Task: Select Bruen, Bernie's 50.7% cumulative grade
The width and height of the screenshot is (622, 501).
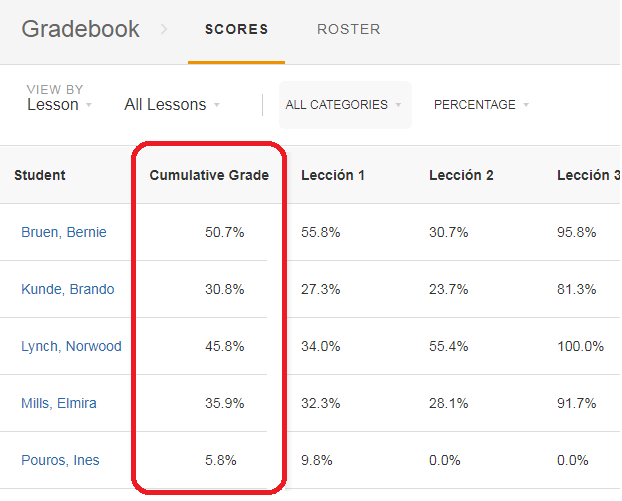Action: [225, 232]
